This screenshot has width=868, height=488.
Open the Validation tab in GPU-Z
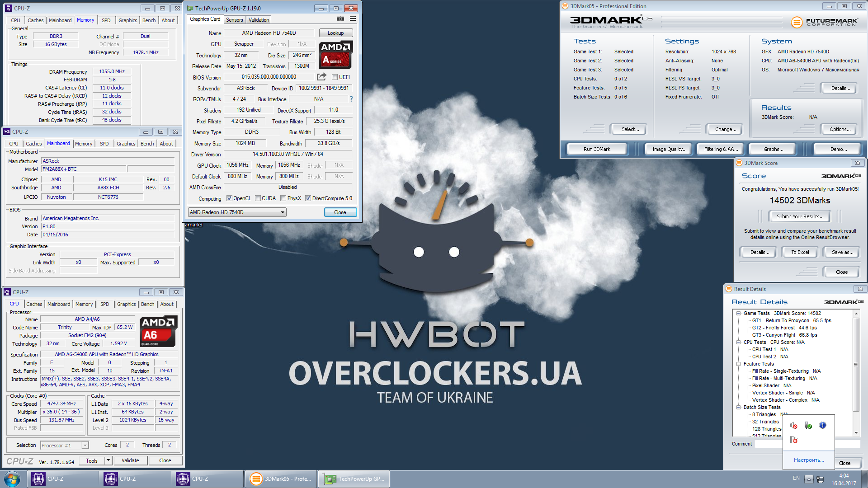click(259, 20)
